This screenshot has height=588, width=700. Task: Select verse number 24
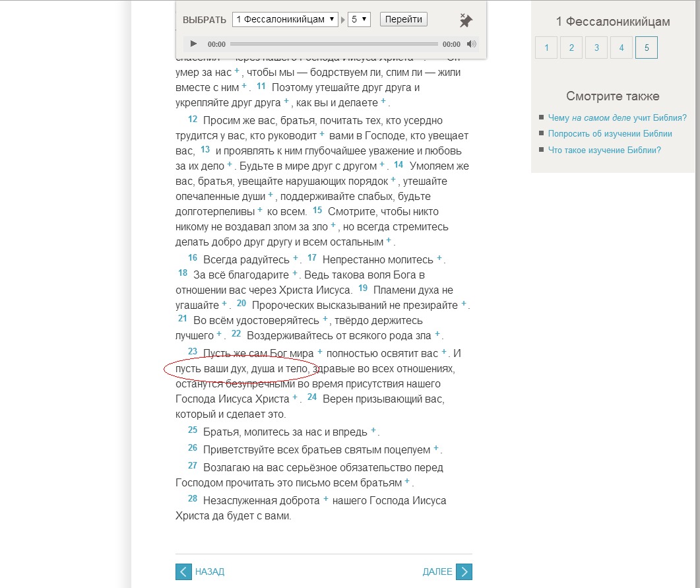coord(312,397)
